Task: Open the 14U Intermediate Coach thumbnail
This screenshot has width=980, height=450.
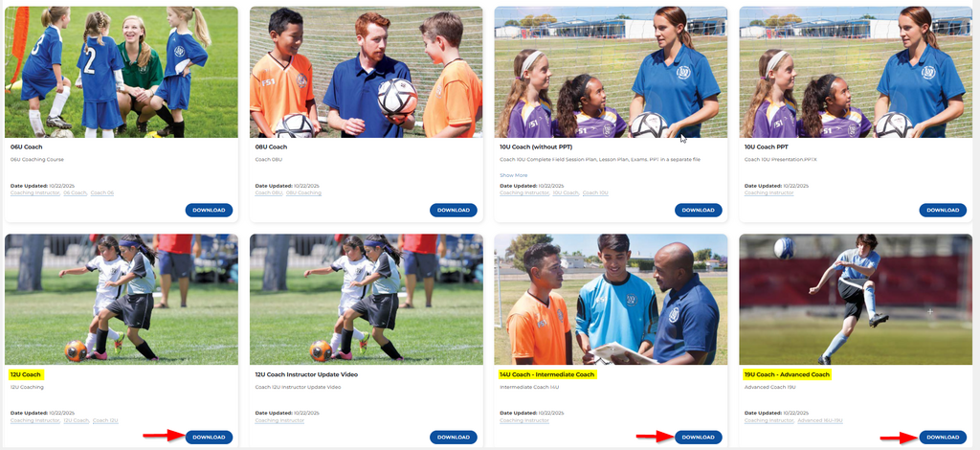Action: [611, 300]
